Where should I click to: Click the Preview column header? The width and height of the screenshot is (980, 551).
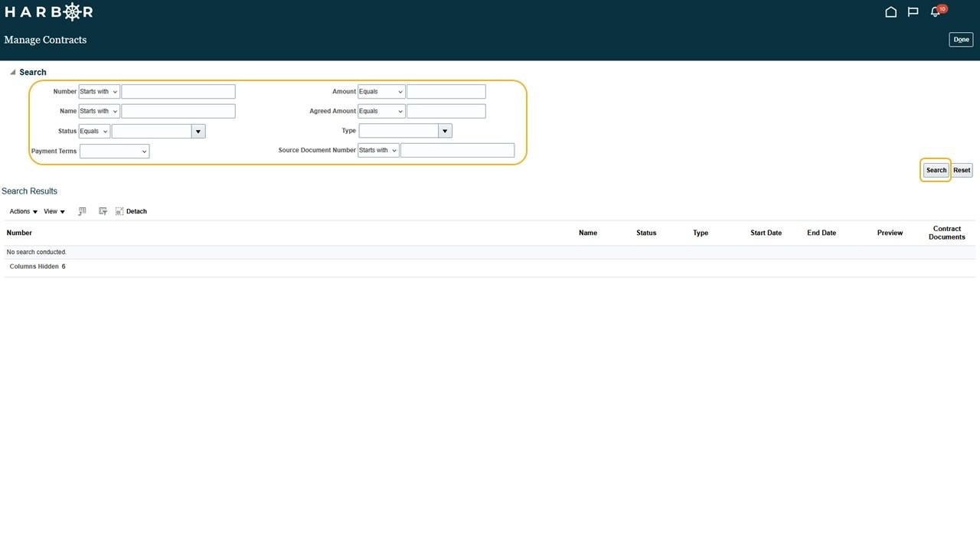click(x=890, y=233)
